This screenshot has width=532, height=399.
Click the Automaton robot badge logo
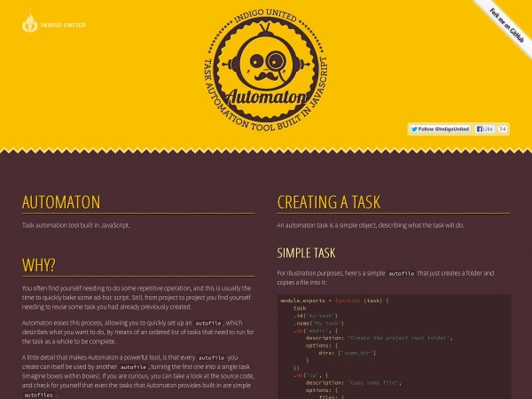(x=266, y=71)
